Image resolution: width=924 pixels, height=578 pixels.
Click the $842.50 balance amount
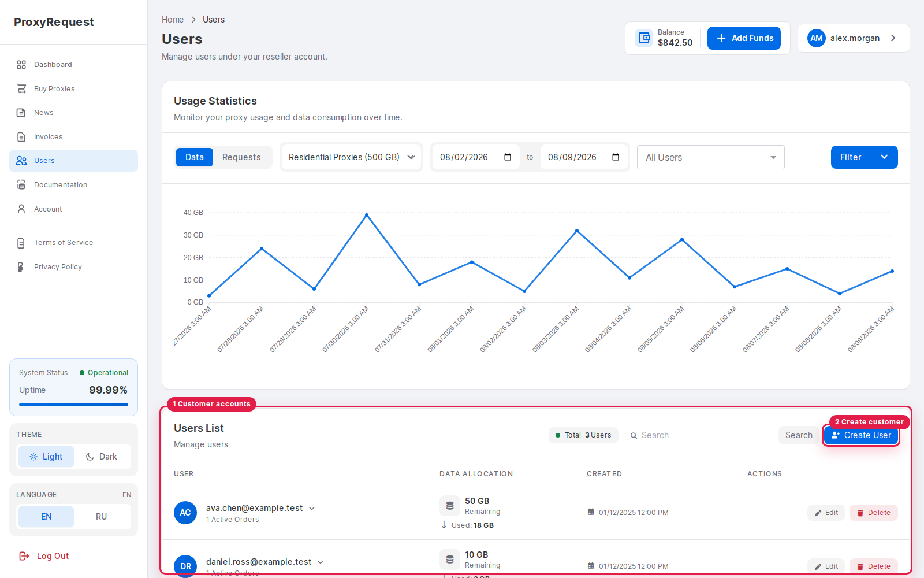(675, 43)
